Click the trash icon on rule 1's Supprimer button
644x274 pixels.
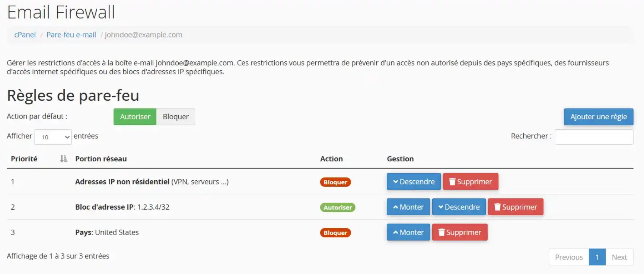[452, 182]
